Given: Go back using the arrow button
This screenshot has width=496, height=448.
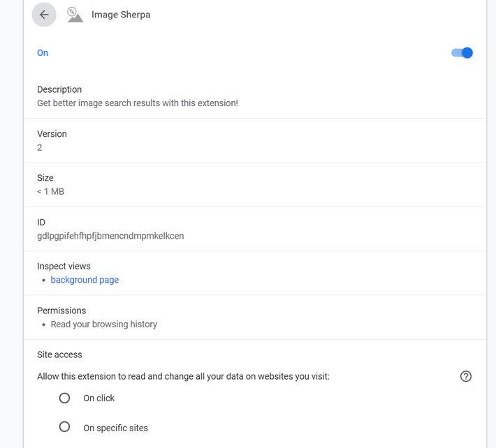Looking at the screenshot, I should click(44, 15).
